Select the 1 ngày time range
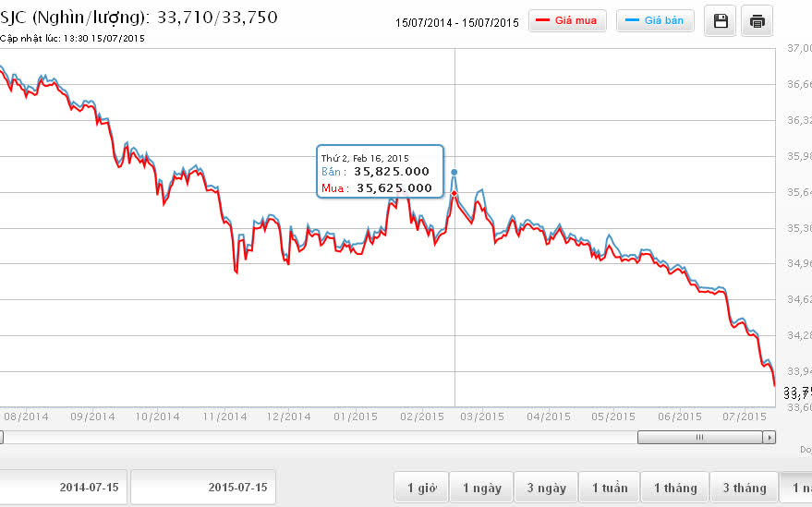The width and height of the screenshot is (812, 507). point(481,488)
